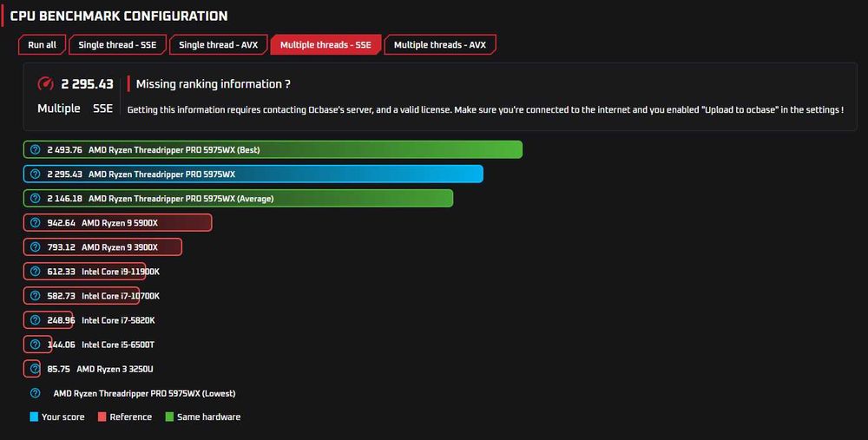Viewport: 868px width, 440px height.
Task: Click 'Intel Core i9-11900K' label text
Action: point(121,271)
